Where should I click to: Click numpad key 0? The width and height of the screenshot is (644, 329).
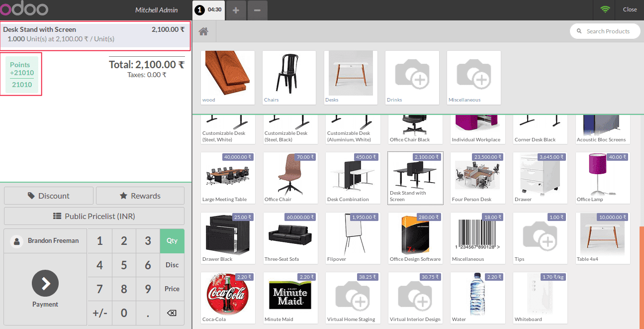tap(124, 313)
